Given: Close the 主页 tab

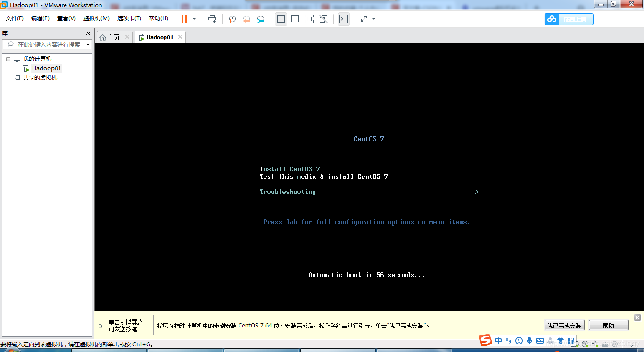Looking at the screenshot, I should point(127,37).
